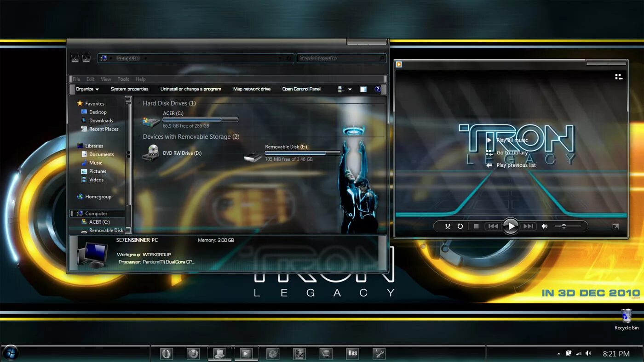This screenshot has width=644, height=362.
Task: Open the Start orb
Action: (x=10, y=353)
